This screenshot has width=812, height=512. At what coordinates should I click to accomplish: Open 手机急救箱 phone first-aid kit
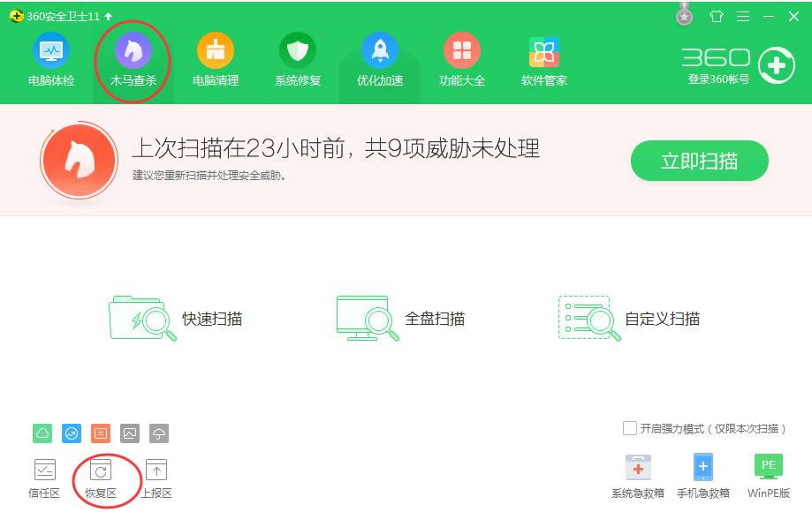click(x=702, y=477)
